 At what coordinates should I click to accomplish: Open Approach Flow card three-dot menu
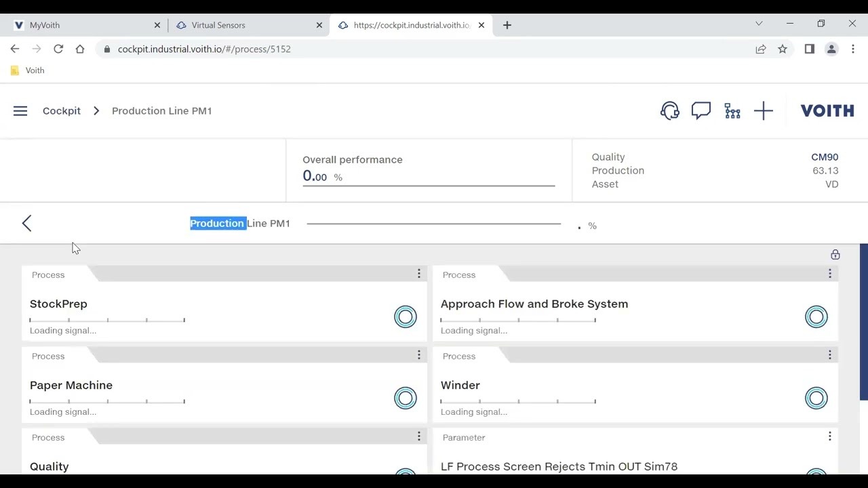(x=829, y=273)
